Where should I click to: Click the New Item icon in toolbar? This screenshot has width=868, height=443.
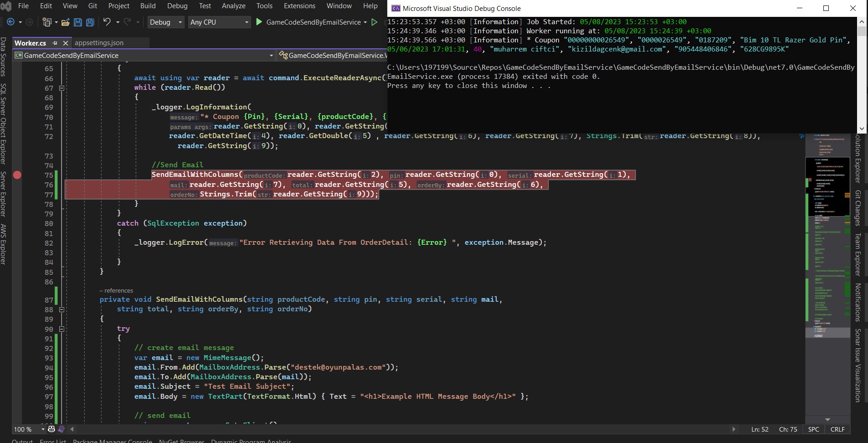(46, 22)
